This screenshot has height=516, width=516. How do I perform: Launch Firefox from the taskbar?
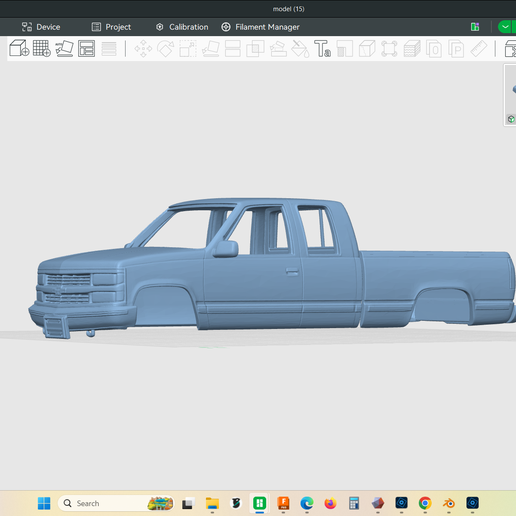[331, 503]
